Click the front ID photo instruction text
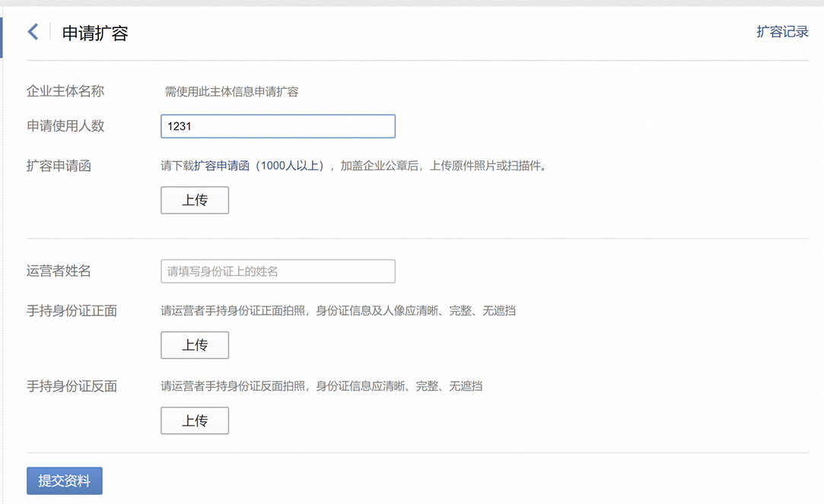This screenshot has width=824, height=504. [x=338, y=311]
